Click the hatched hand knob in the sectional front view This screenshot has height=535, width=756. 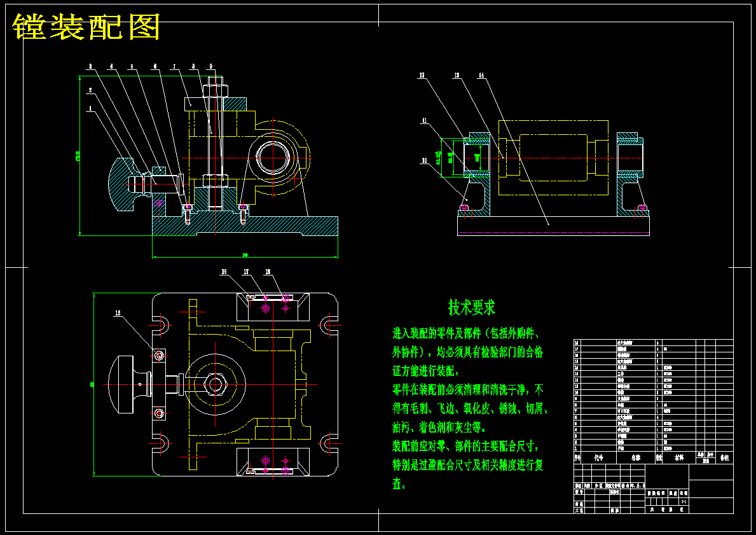pyautogui.click(x=121, y=184)
